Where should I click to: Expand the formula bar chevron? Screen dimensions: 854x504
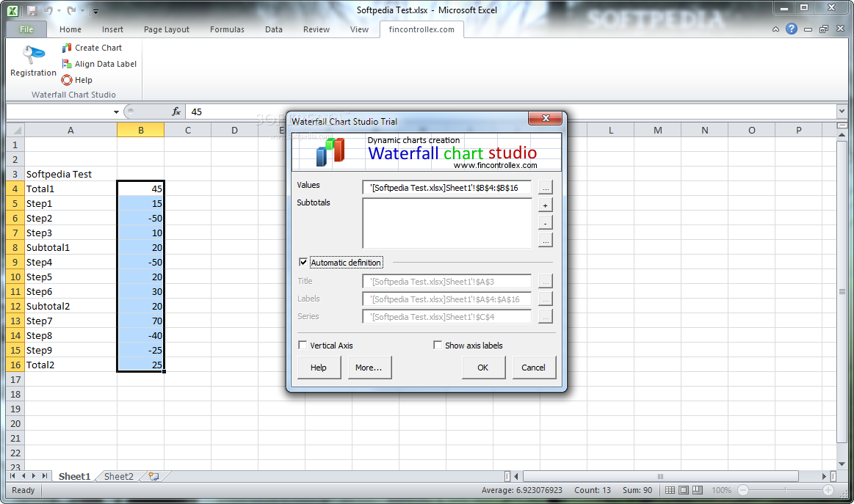tap(842, 111)
